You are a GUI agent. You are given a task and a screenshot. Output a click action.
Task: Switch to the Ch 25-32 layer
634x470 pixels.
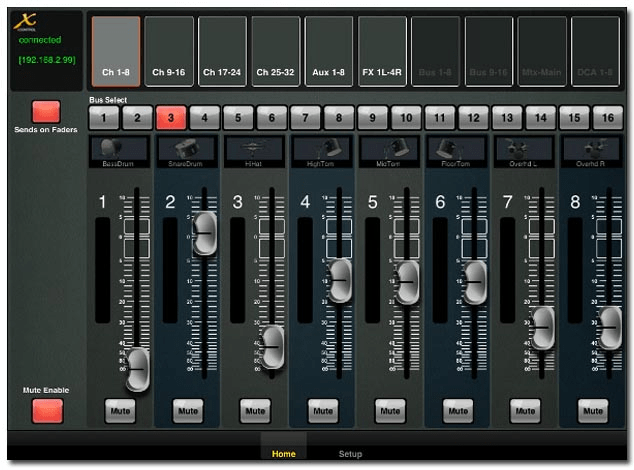pyautogui.click(x=276, y=51)
